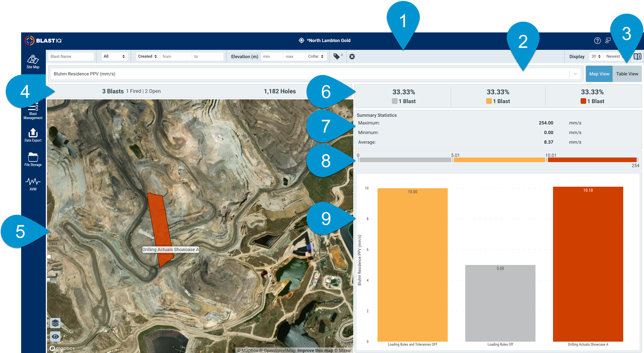Image resolution: width=644 pixels, height=353 pixels.
Task: Click the grey 1 Blast legend swatch
Action: pos(395,101)
